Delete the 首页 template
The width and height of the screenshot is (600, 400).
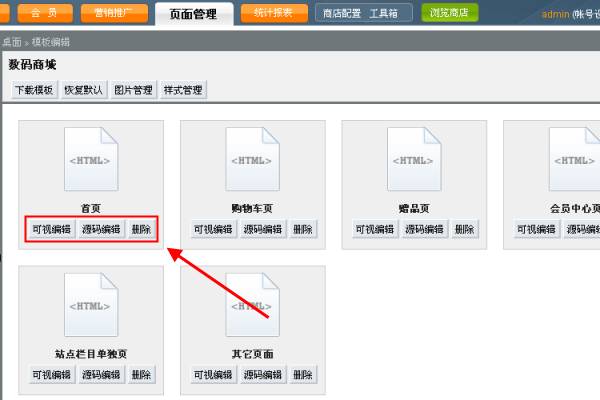tap(141, 229)
